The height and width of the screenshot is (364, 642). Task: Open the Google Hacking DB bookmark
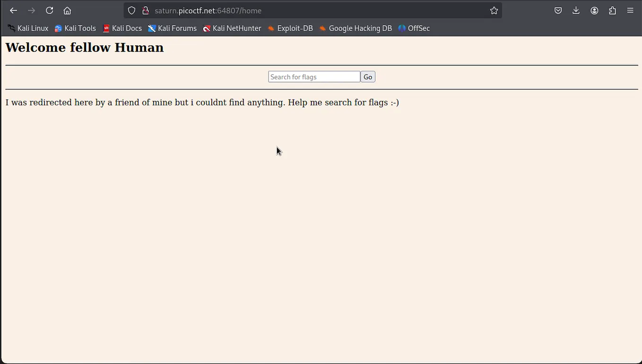[x=356, y=28]
